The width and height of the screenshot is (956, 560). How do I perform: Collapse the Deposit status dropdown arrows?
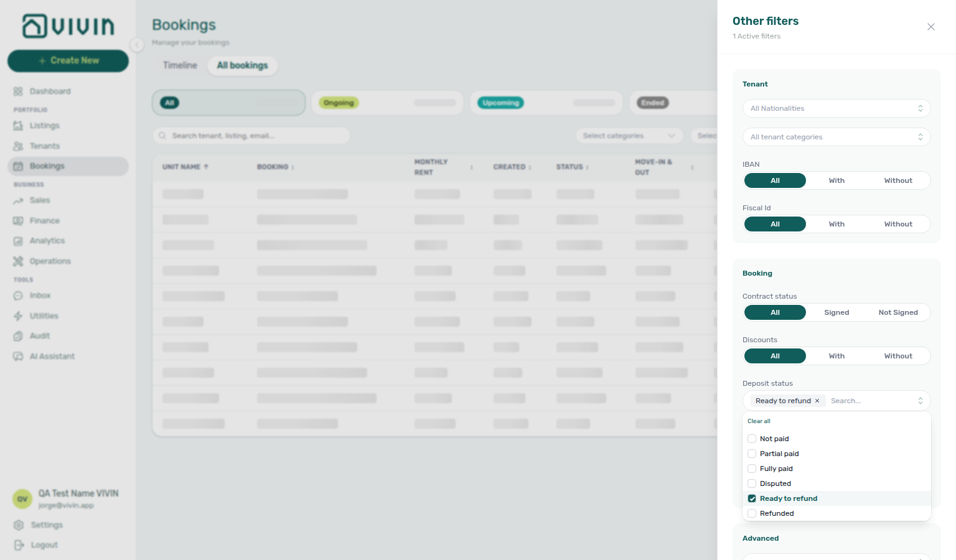click(x=921, y=401)
